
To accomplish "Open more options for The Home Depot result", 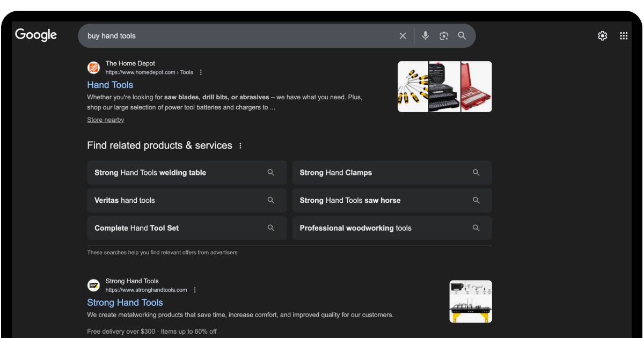I will [x=201, y=72].
